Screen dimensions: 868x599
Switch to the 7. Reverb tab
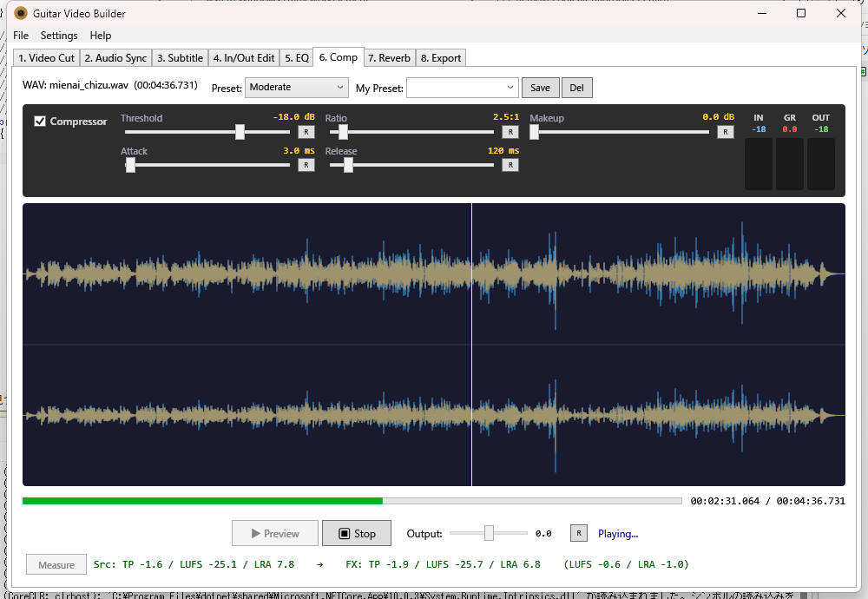(389, 58)
